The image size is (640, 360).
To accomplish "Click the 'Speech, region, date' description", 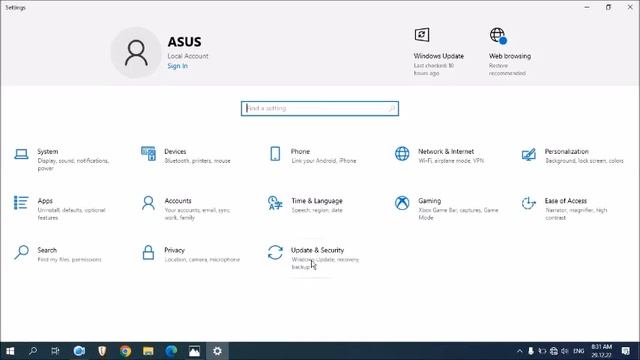I will 317,210.
